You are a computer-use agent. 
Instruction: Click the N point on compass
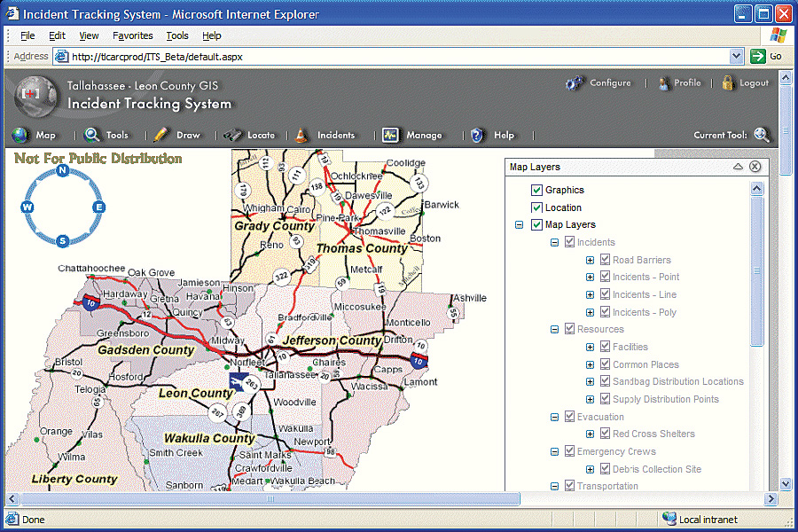pyautogui.click(x=63, y=170)
